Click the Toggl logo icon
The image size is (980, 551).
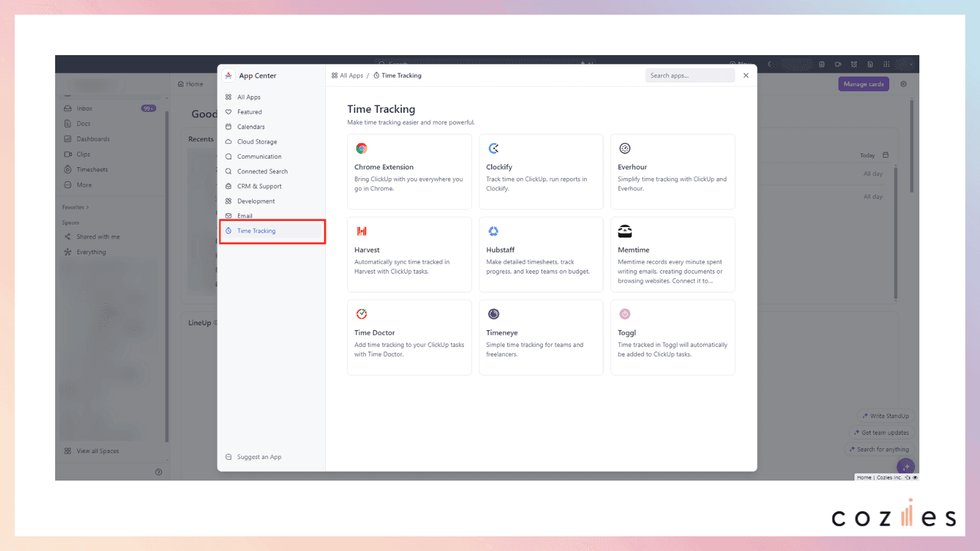pos(625,314)
